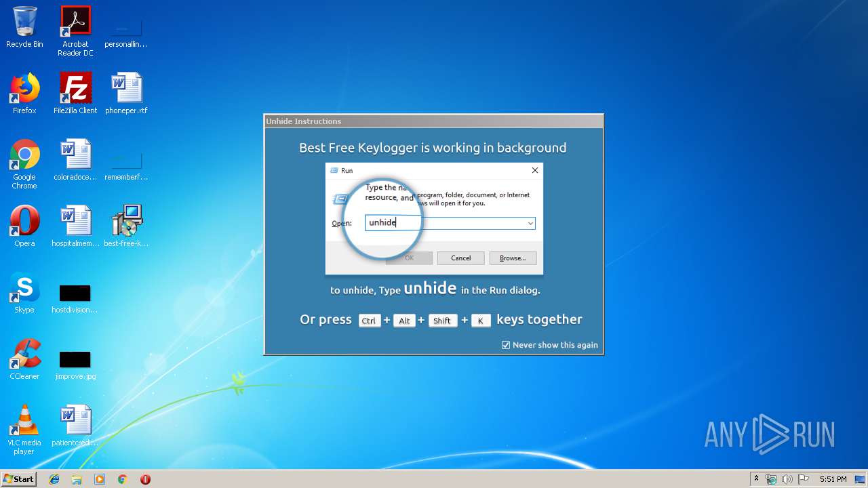Screen dimensions: 868x488
Task: Click the red Opera taskbar icon
Action: tap(145, 479)
